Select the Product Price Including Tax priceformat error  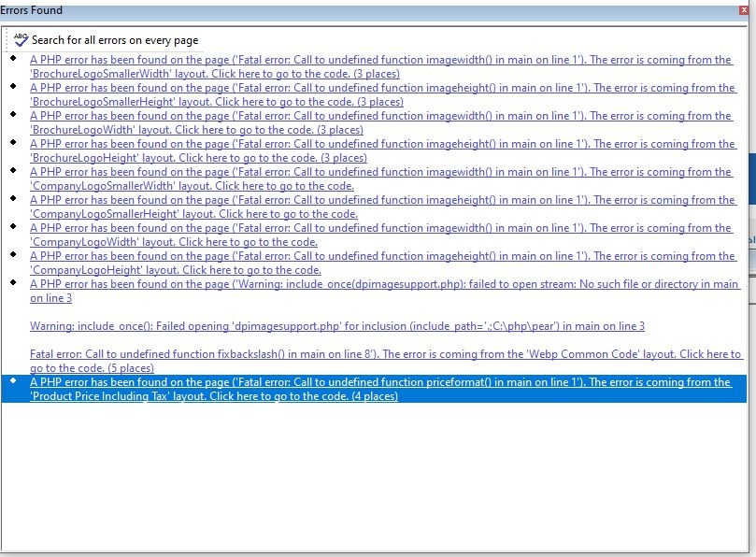tap(374, 389)
